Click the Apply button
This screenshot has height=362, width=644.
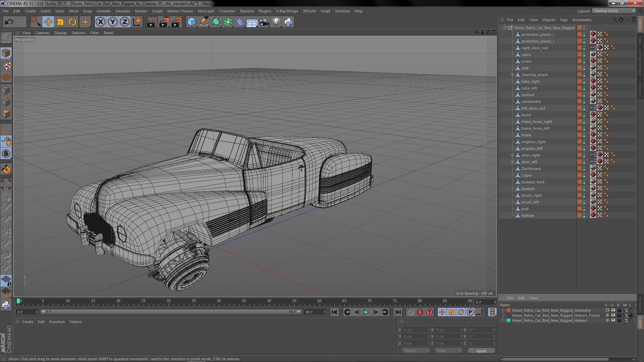click(481, 351)
